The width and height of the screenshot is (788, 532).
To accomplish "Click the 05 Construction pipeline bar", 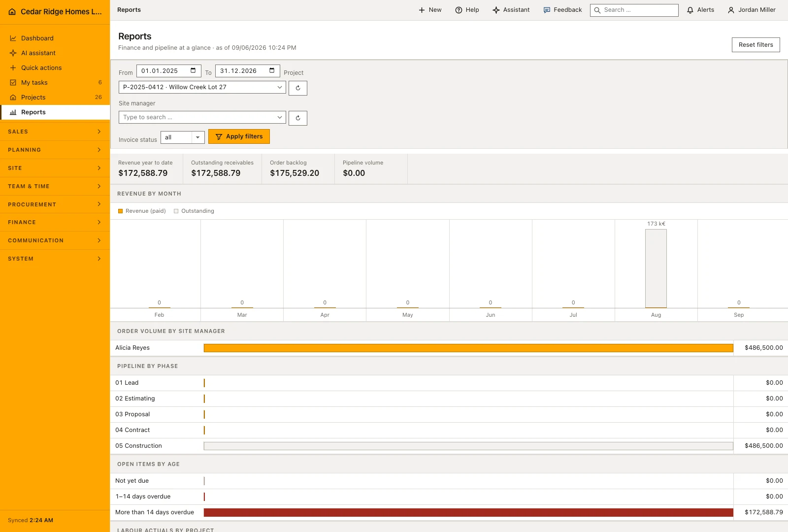I will (x=468, y=446).
